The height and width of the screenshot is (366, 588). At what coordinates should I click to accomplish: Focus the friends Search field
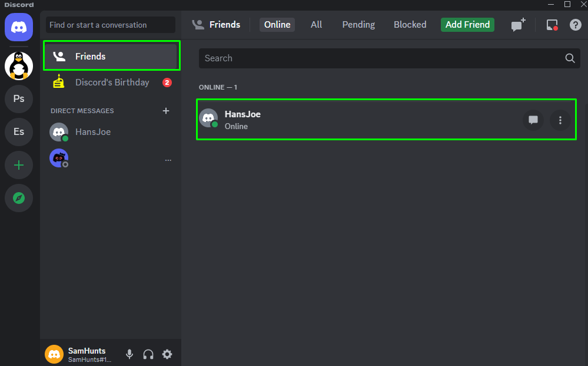pos(389,58)
